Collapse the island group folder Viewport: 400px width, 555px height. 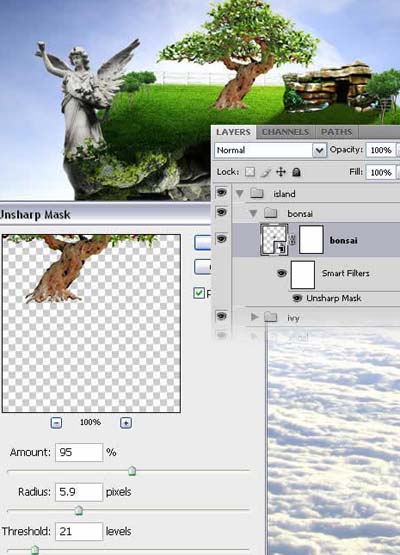pyautogui.click(x=240, y=194)
